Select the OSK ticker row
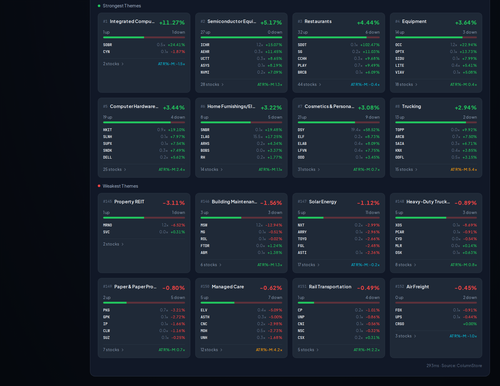 tap(436, 253)
